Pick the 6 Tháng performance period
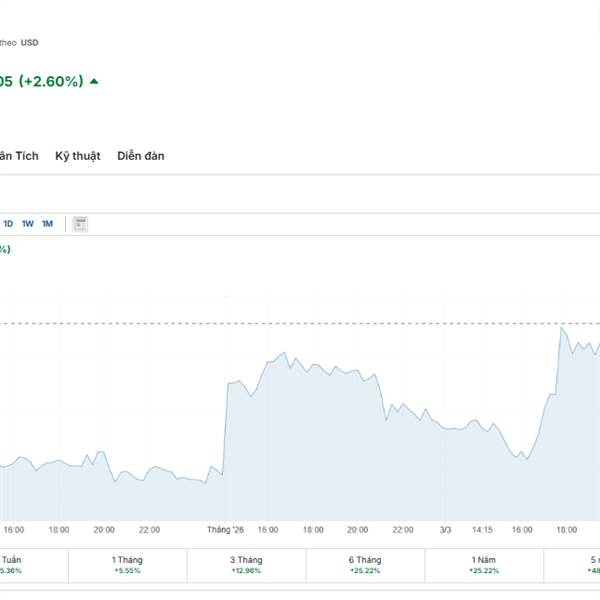This screenshot has width=600, height=600. pos(365,564)
